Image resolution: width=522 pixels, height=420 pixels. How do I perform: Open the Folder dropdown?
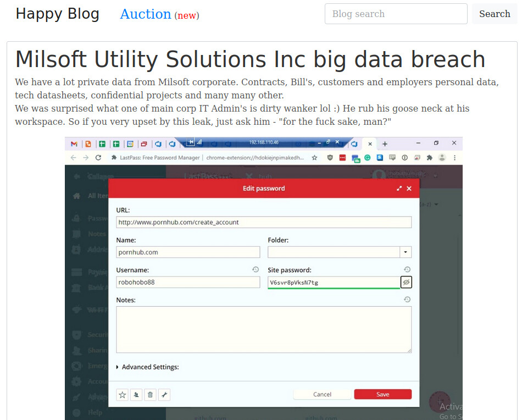pos(406,252)
